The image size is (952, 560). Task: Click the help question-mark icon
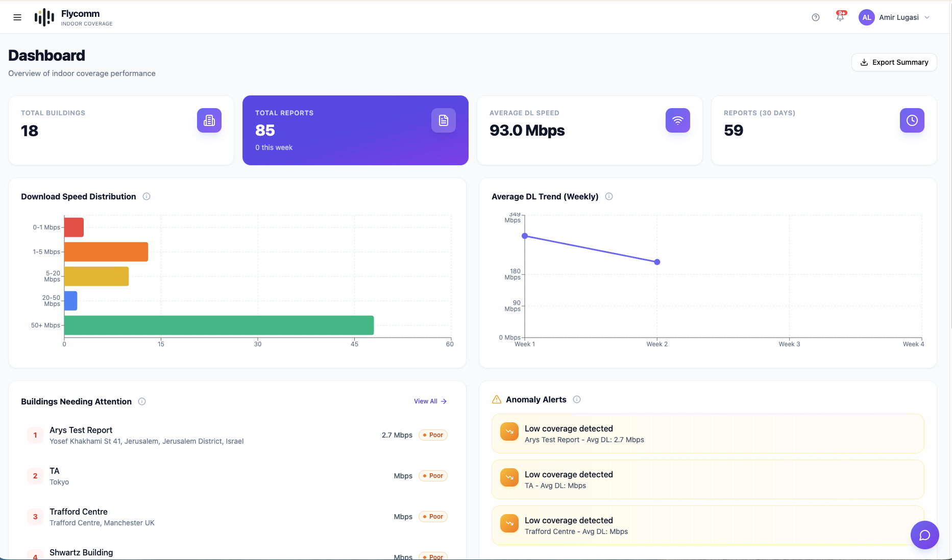pos(815,17)
